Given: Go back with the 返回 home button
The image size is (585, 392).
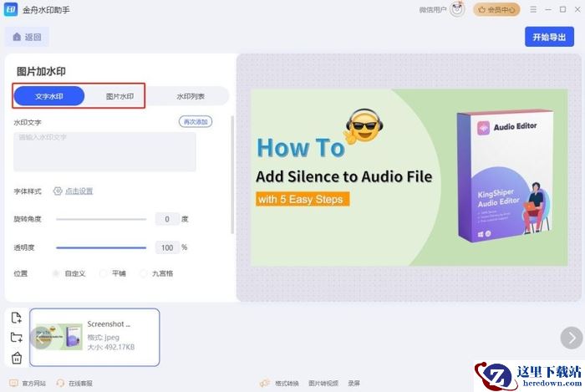Looking at the screenshot, I should (28, 37).
